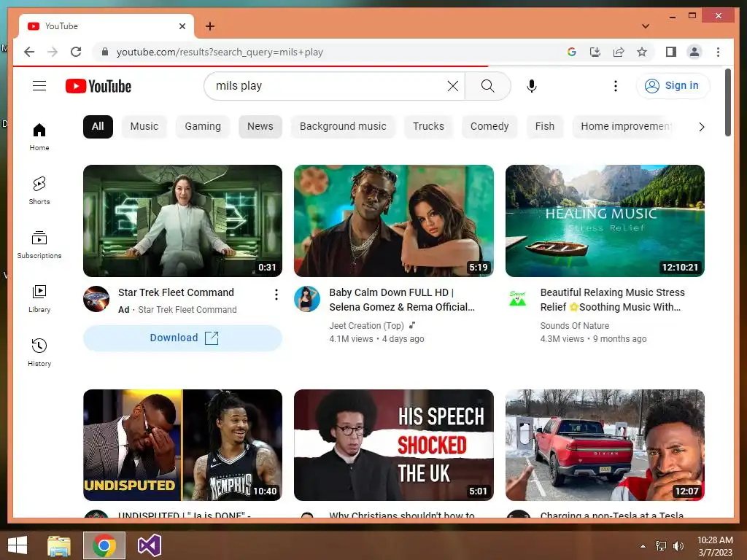Image resolution: width=747 pixels, height=560 pixels.
Task: Play the Star Trek Fleet Command thumbnail
Action: tap(182, 221)
